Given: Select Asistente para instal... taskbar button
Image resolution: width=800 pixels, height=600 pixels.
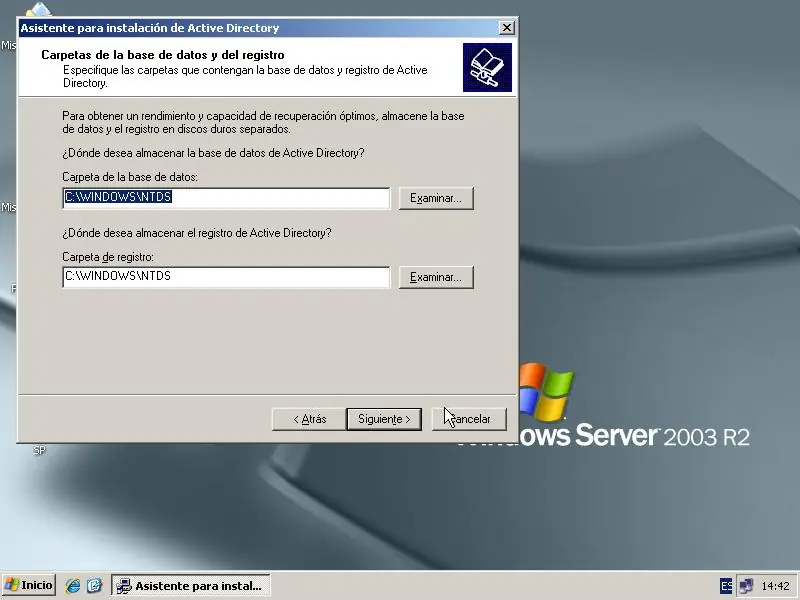Looking at the screenshot, I should pos(191,585).
